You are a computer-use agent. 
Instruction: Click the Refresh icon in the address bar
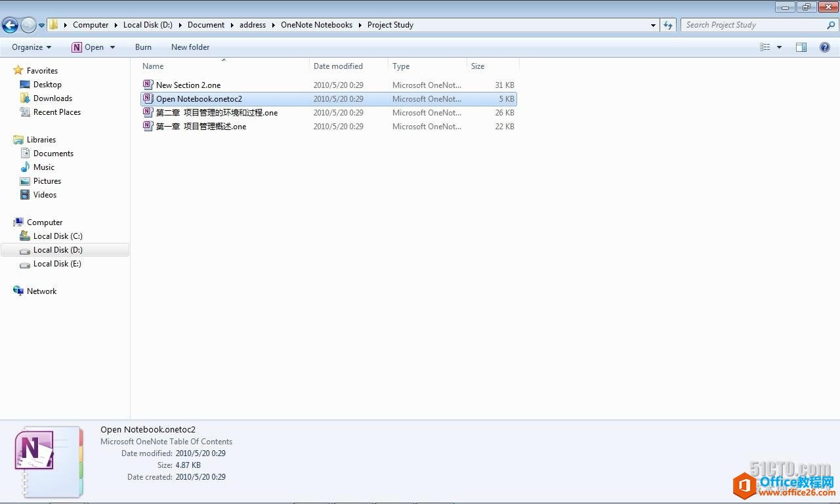pos(668,25)
